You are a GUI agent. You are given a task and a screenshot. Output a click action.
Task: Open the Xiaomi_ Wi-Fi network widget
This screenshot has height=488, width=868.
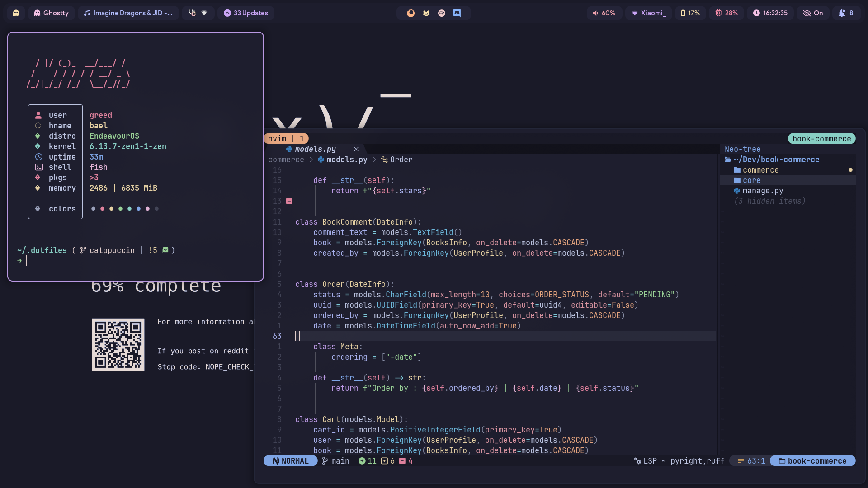[x=649, y=13]
